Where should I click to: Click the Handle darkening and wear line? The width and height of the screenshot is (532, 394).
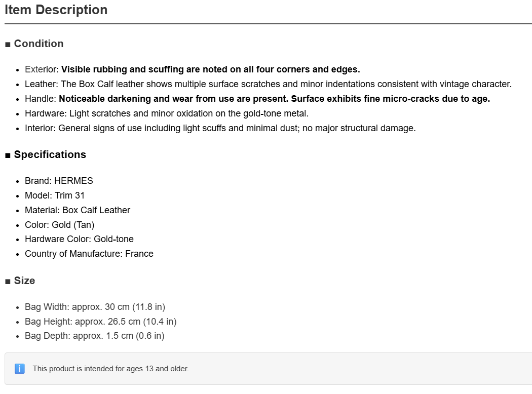click(257, 99)
